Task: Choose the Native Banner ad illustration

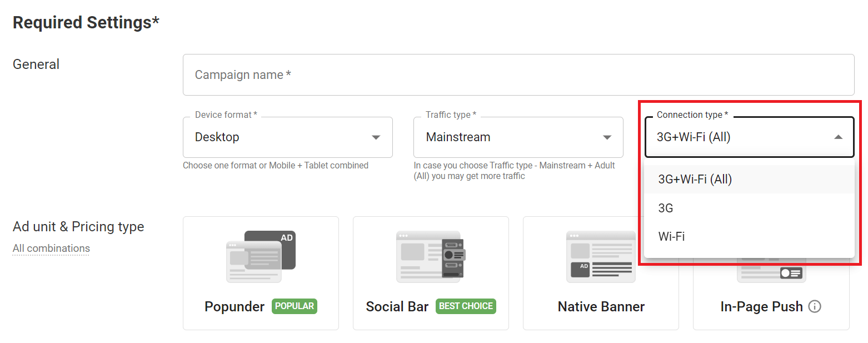Action: [601, 256]
